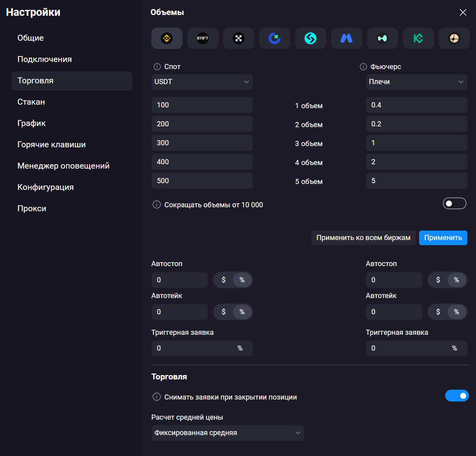Image resolution: width=476 pixels, height=456 pixels.
Task: Enable Сокращать объемы от 10 000 switch
Action: click(455, 203)
